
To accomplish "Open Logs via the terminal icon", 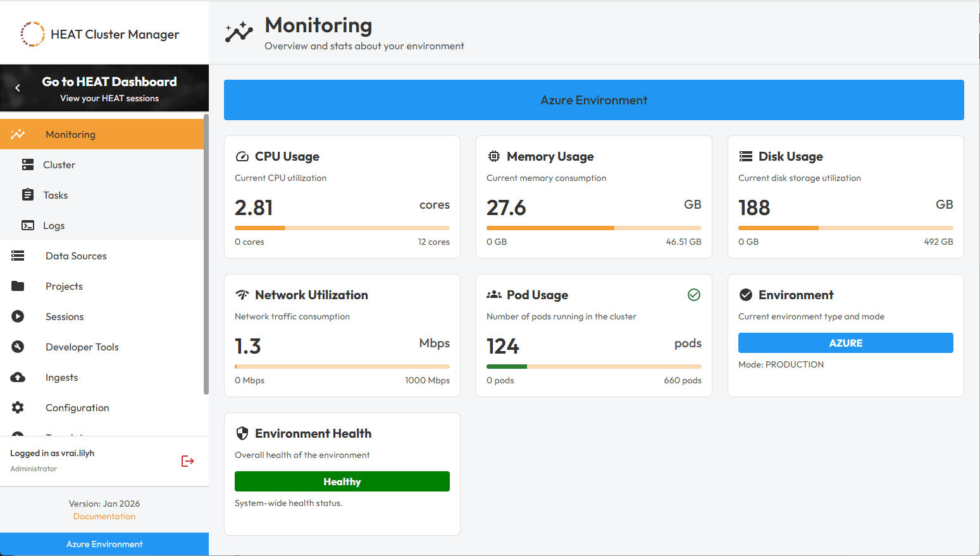I will coord(27,225).
